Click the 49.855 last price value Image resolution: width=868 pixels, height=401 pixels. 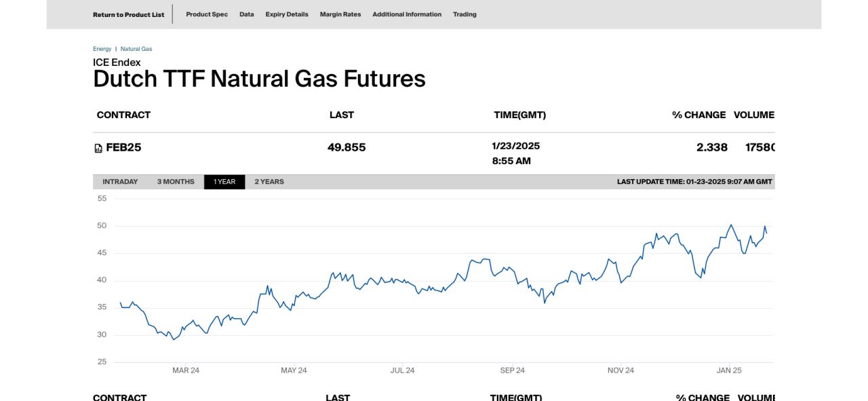(347, 147)
